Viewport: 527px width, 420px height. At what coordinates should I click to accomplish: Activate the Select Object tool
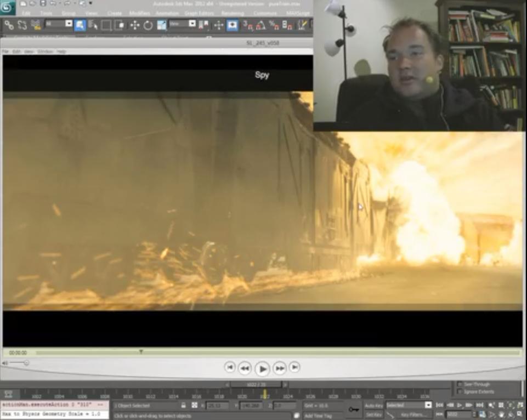pos(80,25)
